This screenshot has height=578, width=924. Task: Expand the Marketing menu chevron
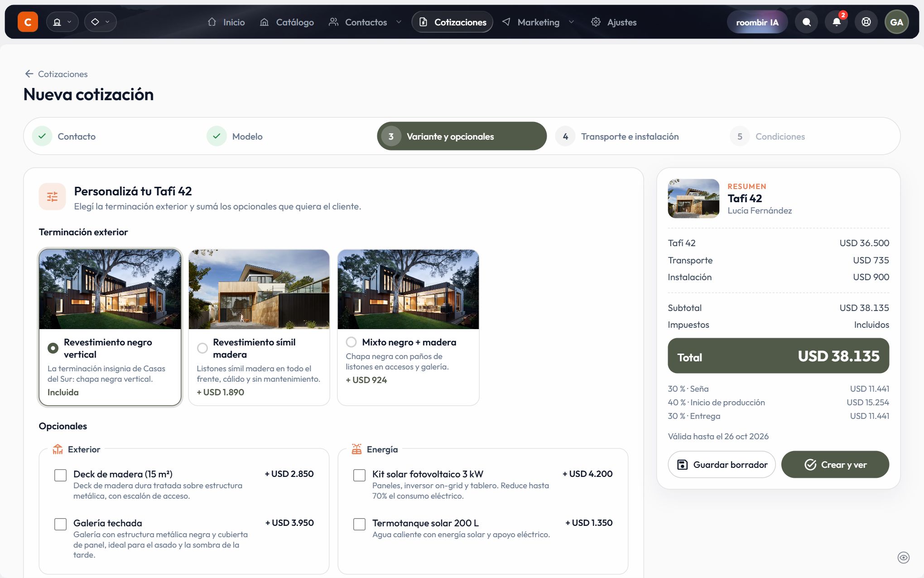point(571,22)
